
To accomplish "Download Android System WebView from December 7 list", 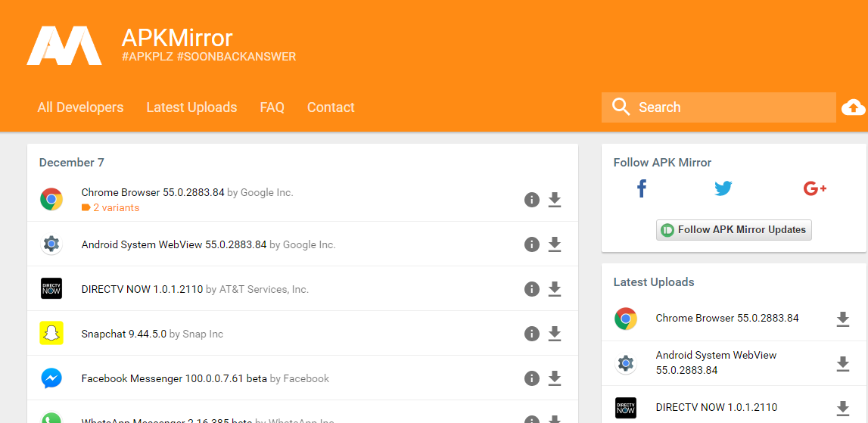I will click(x=555, y=244).
